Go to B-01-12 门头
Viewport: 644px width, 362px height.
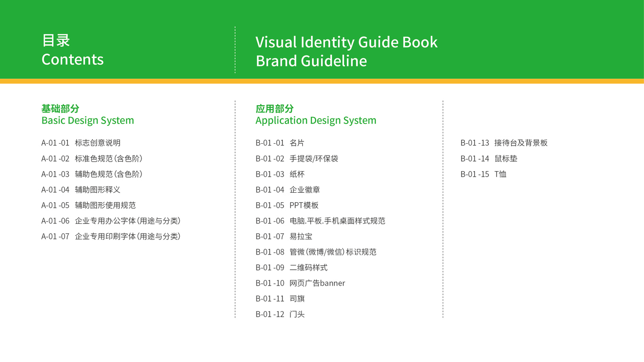(x=280, y=314)
